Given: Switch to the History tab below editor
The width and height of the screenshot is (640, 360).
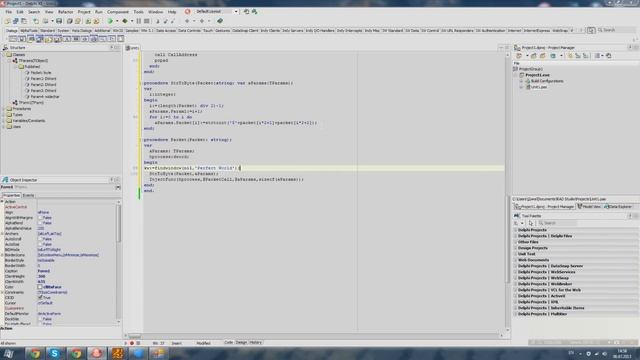Looking at the screenshot, I should (256, 342).
